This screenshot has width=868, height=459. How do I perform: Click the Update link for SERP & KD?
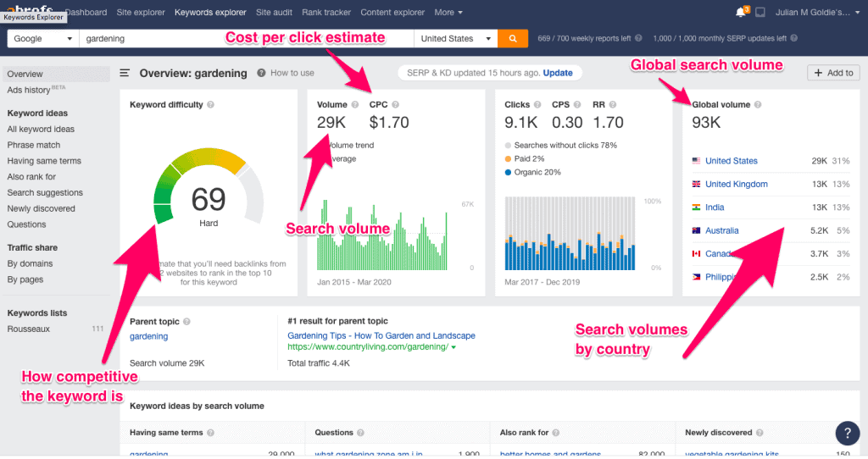click(x=558, y=73)
